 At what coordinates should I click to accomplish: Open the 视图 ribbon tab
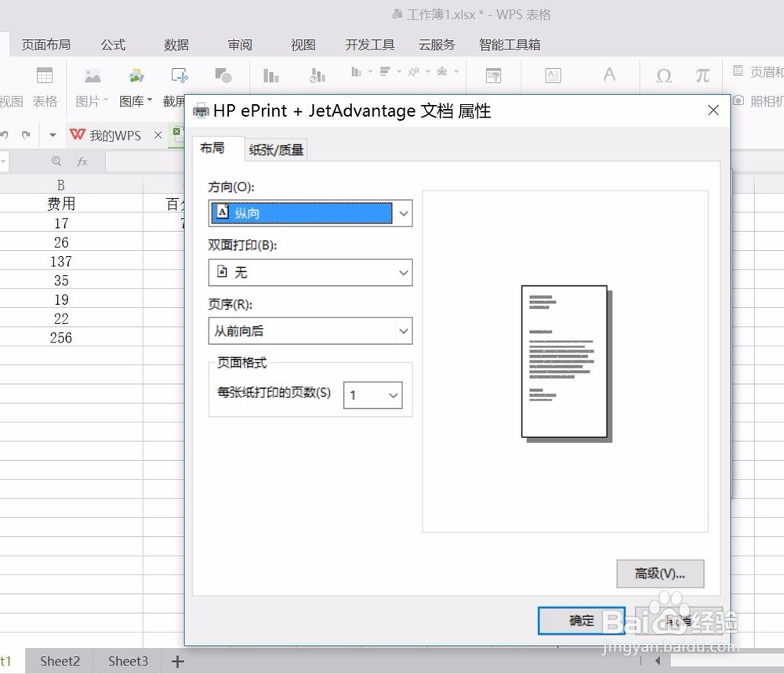click(303, 45)
